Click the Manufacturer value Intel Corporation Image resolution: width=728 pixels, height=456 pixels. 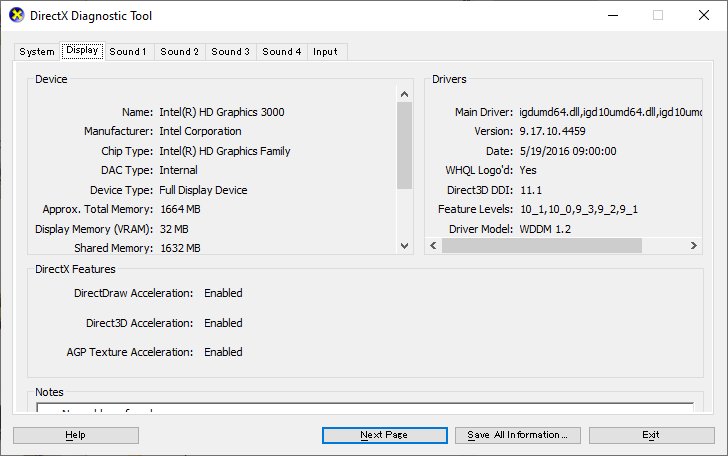pos(200,131)
